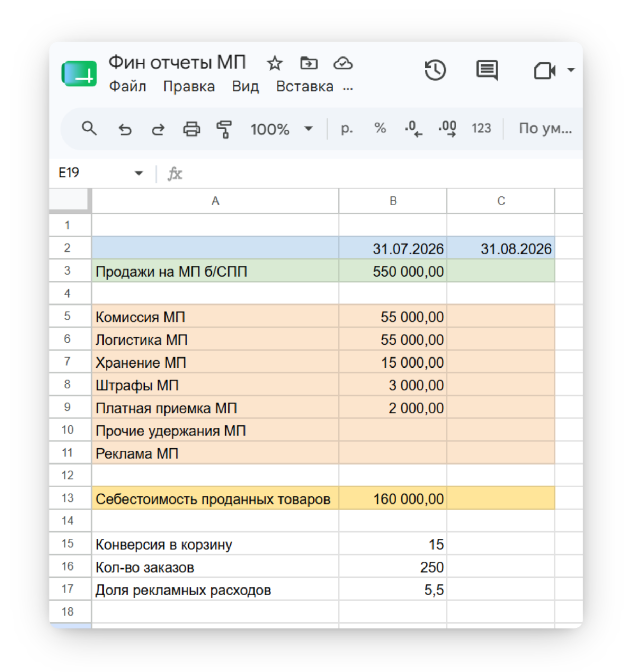Select the value 3 000,00
Image resolution: width=642 pixels, height=672 pixels.
pos(393,384)
